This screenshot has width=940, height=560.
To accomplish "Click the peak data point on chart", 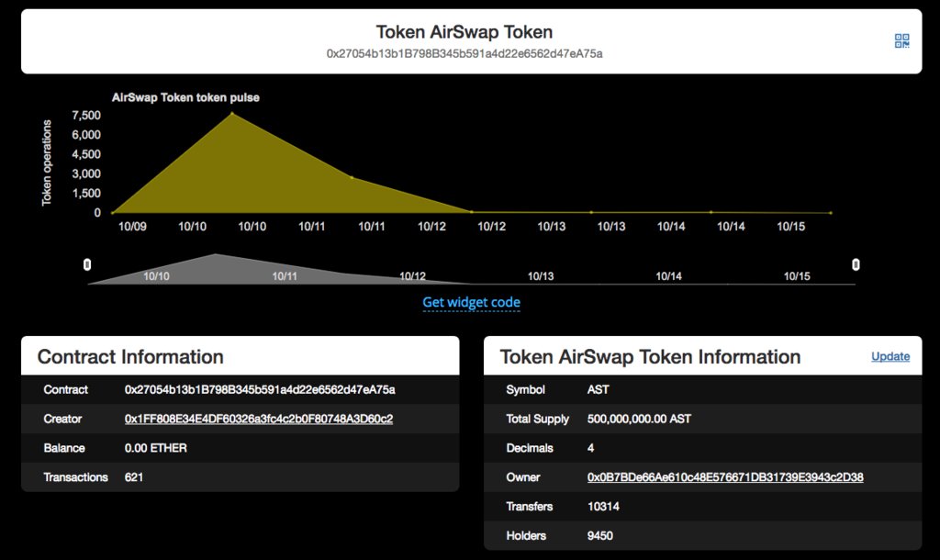I will click(232, 114).
